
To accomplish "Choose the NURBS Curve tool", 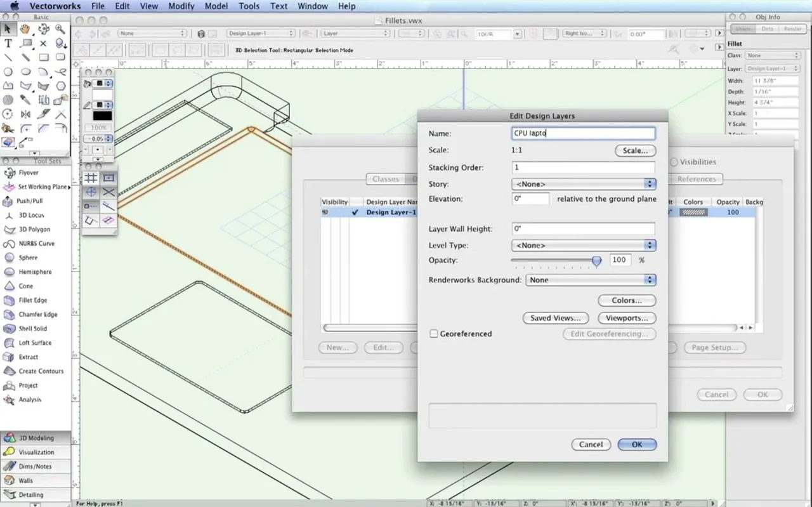I will click(36, 244).
